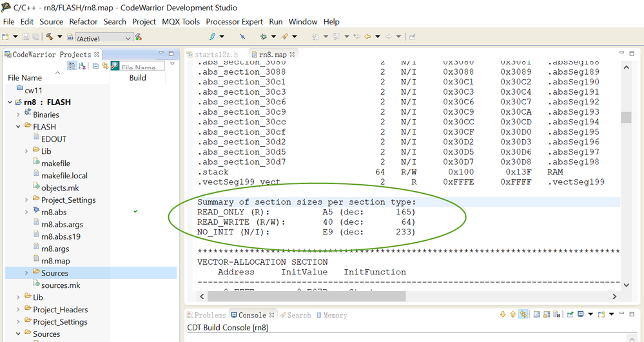Viewport: 644px width, 342px height.
Task: Click the Run rocket launch icon
Action: [x=284, y=37]
